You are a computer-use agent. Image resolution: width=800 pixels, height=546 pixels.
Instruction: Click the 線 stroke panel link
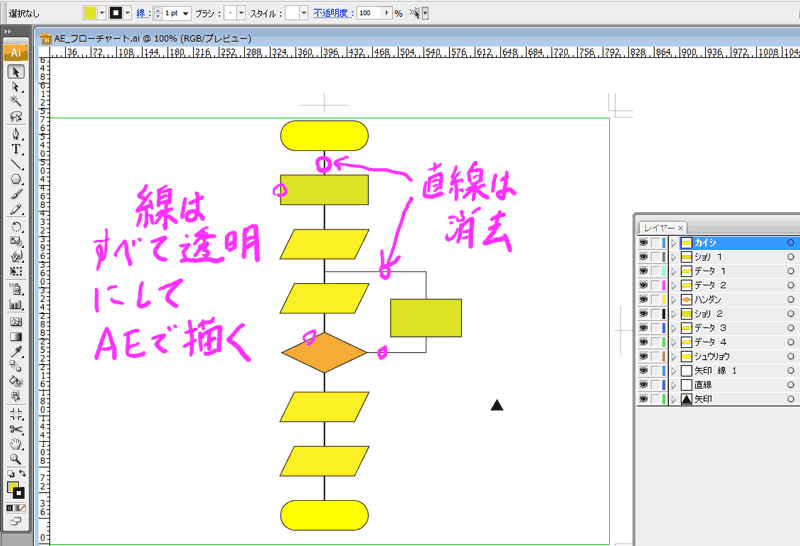142,13
